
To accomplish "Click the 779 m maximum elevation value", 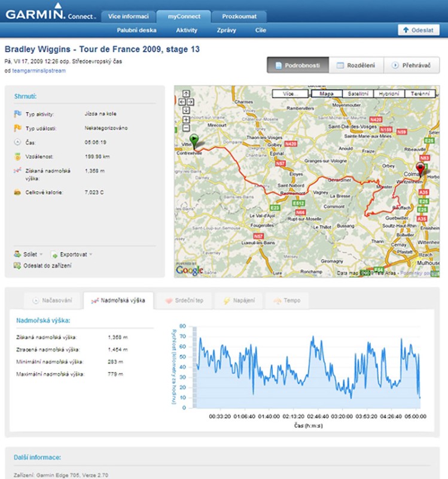I will [x=115, y=374].
